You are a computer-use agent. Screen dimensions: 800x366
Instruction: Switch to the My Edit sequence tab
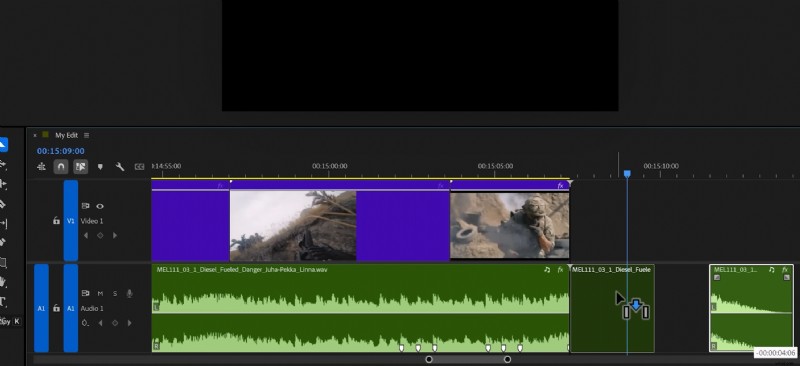[66, 135]
